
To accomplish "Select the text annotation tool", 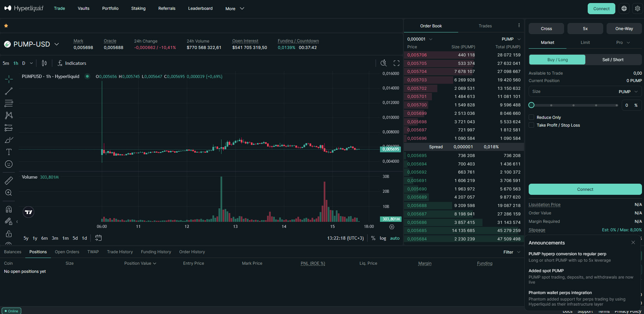I will [x=9, y=152].
